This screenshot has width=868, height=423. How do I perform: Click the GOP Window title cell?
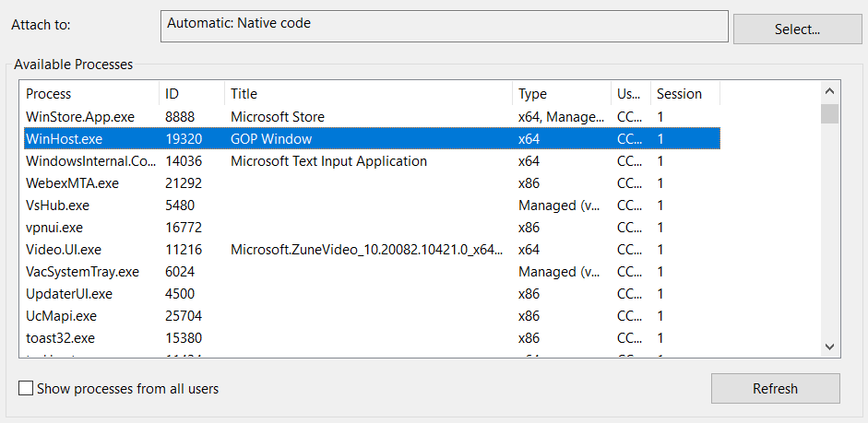point(271,139)
